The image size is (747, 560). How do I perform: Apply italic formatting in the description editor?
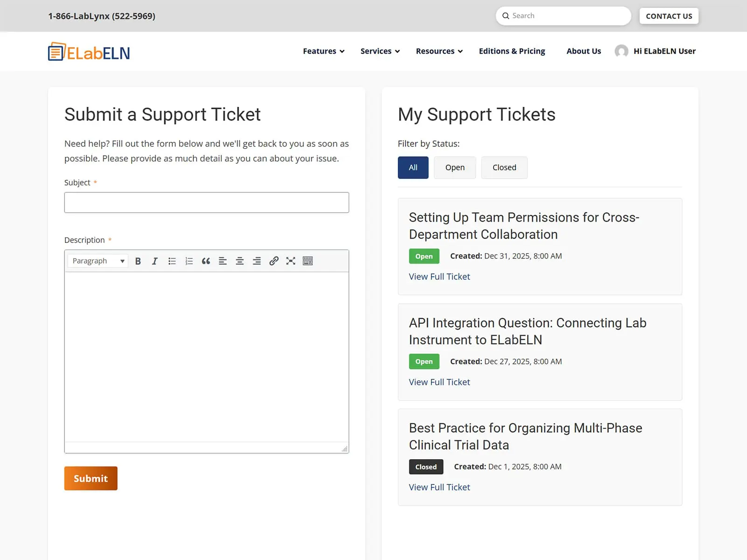[155, 261]
